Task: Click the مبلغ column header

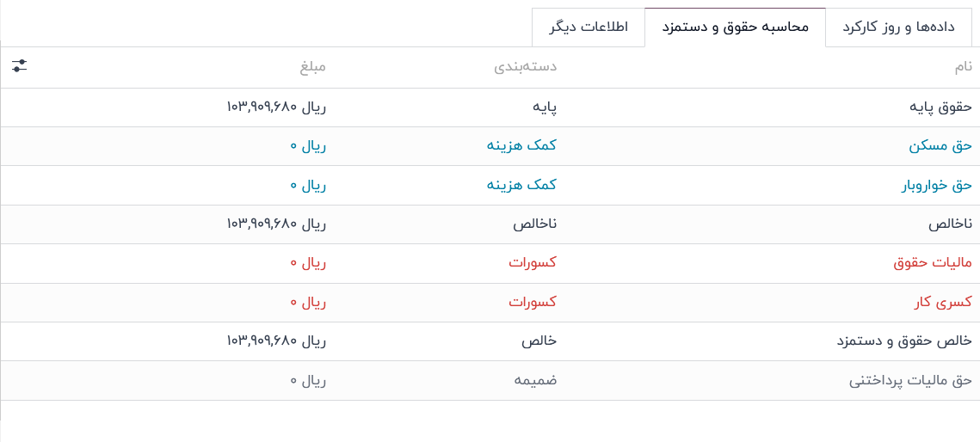Action: point(312,66)
